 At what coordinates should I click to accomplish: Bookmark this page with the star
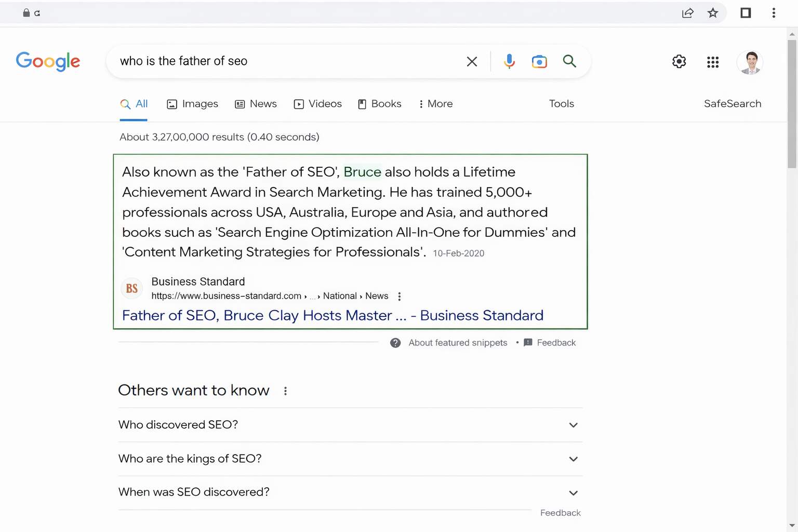pos(713,12)
